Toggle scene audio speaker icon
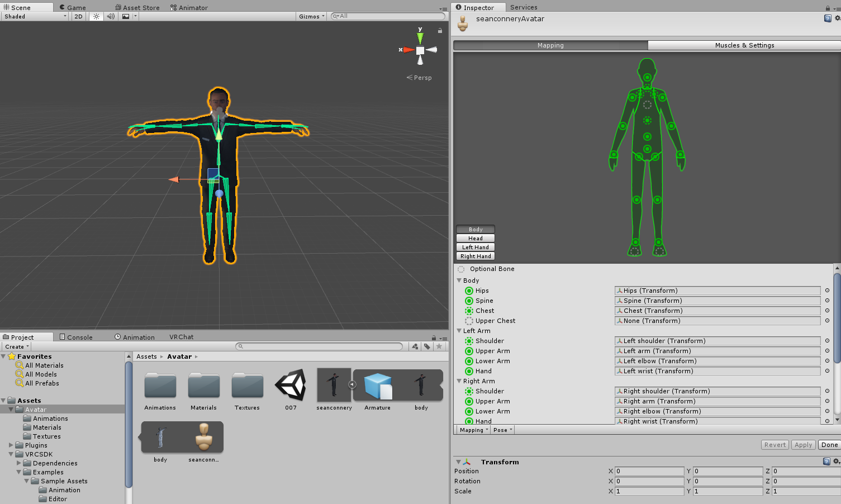 point(111,16)
